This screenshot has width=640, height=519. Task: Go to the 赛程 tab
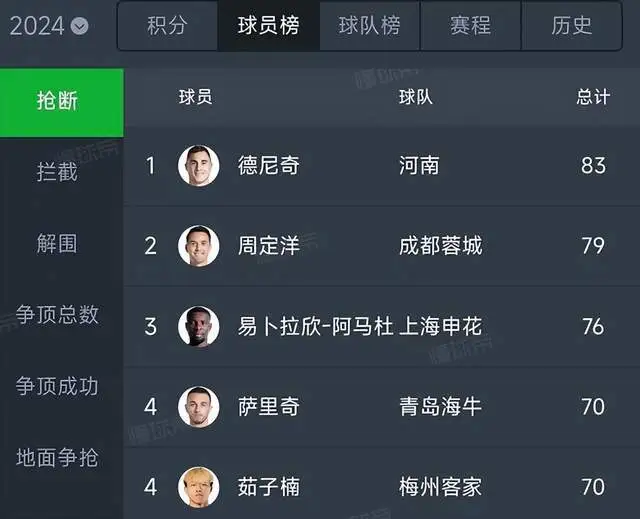[471, 26]
